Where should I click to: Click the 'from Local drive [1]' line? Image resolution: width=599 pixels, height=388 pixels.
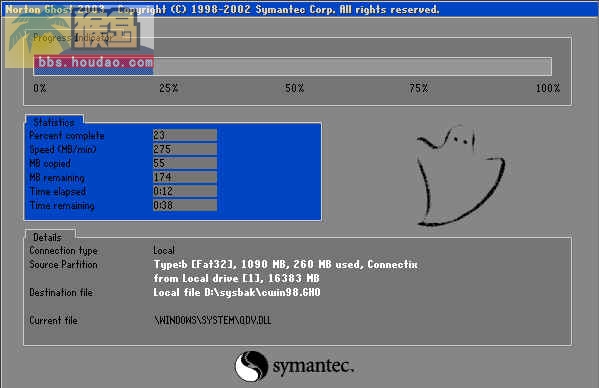tap(236, 278)
